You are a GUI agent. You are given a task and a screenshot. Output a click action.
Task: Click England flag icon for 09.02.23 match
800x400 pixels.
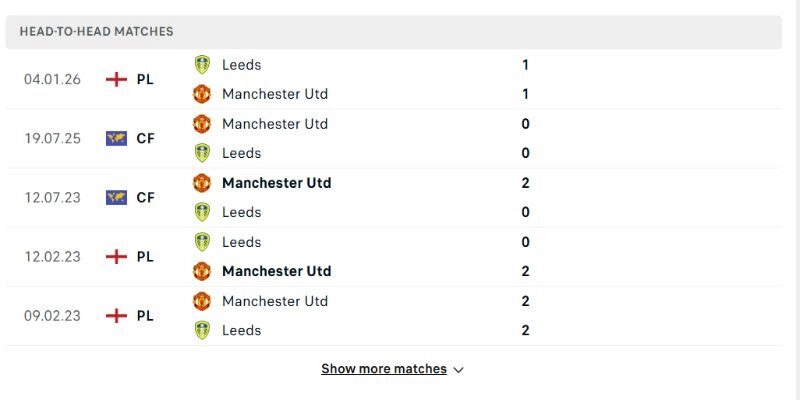116,315
